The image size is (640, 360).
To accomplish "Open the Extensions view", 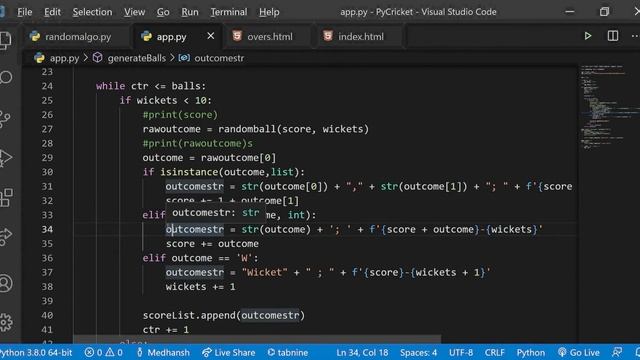I will pos(6,198).
